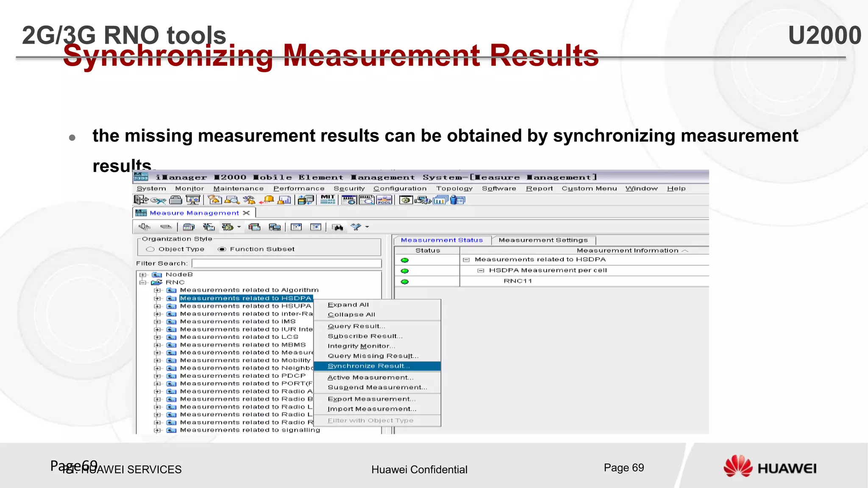This screenshot has height=488, width=868.
Task: Collapse HSDPA Measurement per cell row
Action: pyautogui.click(x=481, y=270)
